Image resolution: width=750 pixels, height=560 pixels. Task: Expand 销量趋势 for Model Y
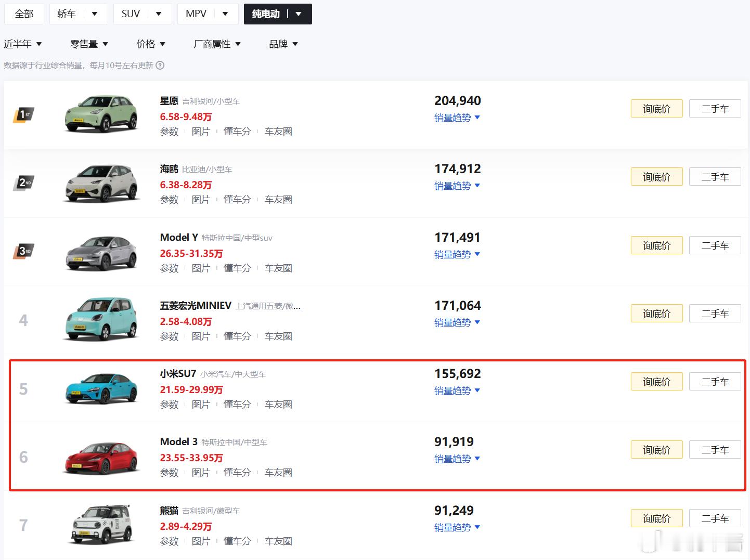457,255
